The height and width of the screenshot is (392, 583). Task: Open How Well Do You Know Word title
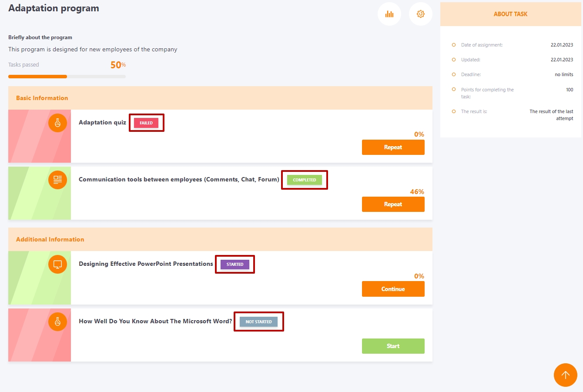[155, 322]
